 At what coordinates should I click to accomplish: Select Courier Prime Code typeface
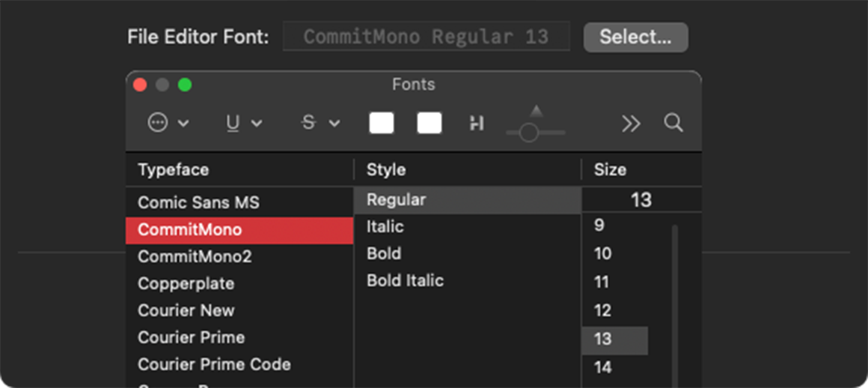239,364
